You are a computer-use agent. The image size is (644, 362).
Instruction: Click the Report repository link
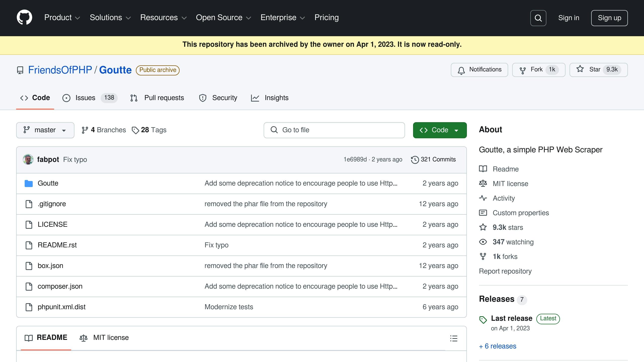(505, 271)
